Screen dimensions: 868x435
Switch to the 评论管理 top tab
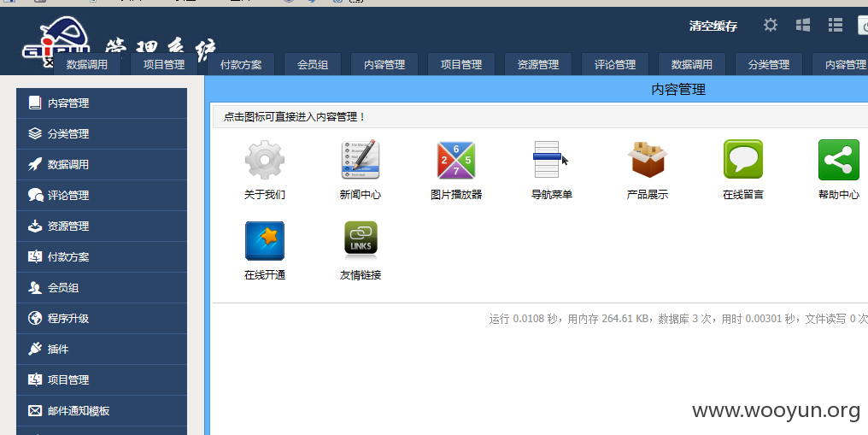point(615,64)
